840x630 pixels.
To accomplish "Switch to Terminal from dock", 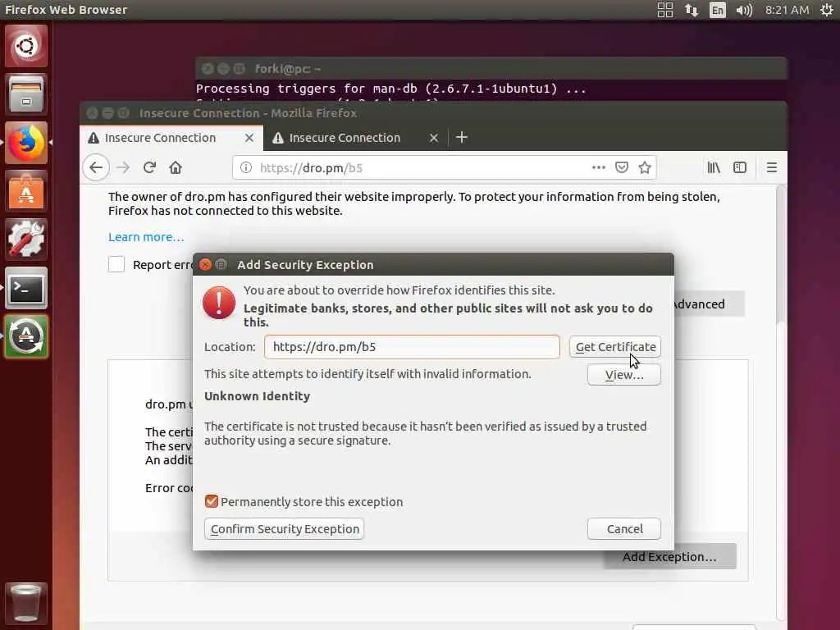I will click(x=25, y=288).
